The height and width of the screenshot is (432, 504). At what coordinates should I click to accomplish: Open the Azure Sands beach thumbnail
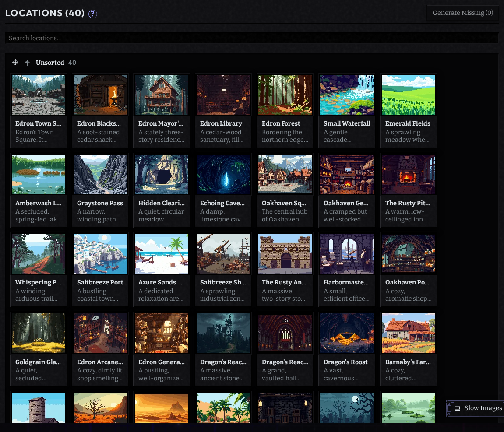coord(162,254)
